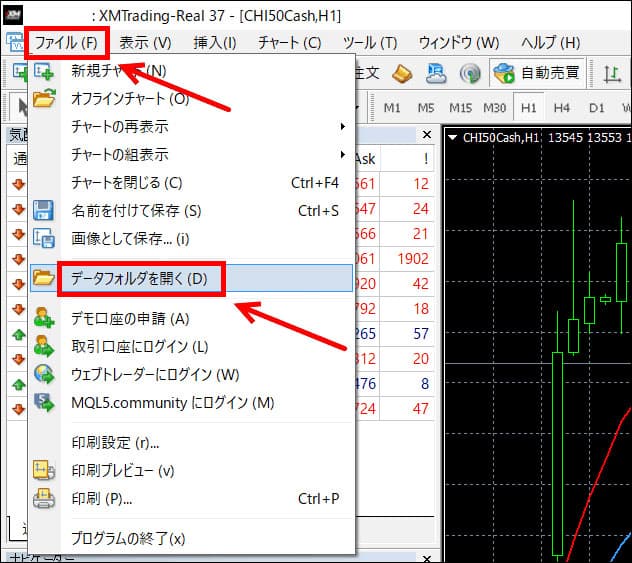
Task: Open the ファイル (F) menu
Action: click(66, 43)
